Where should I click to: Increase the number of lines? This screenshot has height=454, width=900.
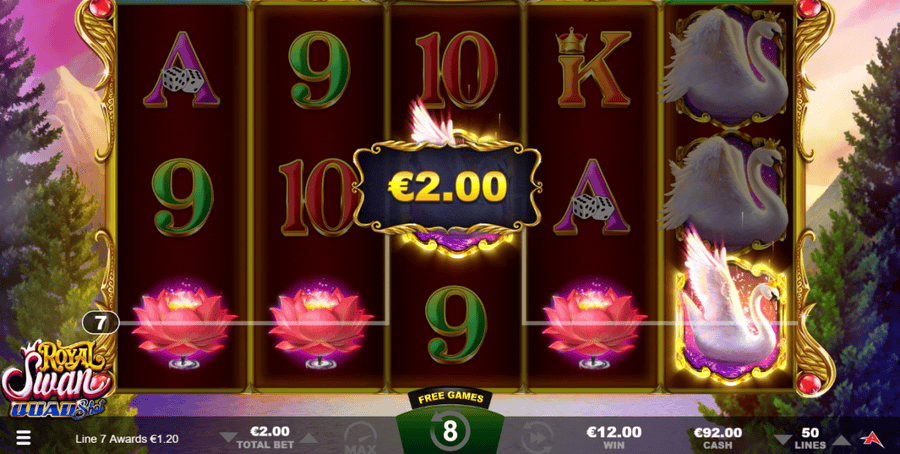pyautogui.click(x=840, y=440)
